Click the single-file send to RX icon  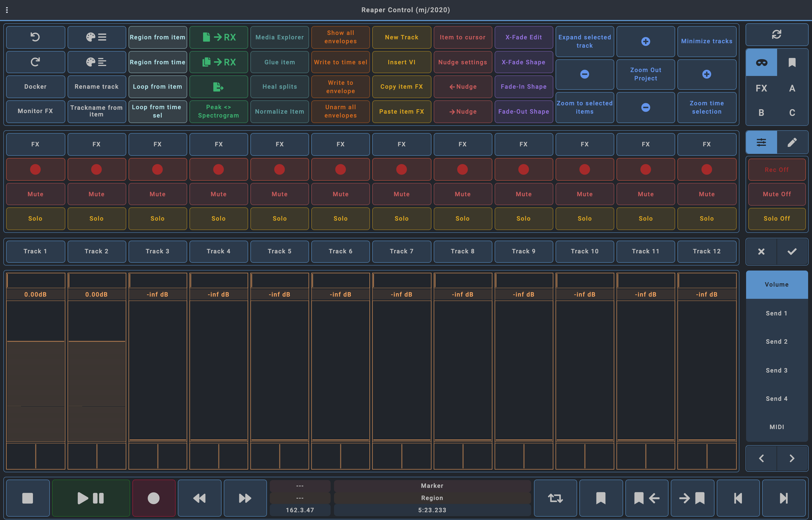pos(219,37)
